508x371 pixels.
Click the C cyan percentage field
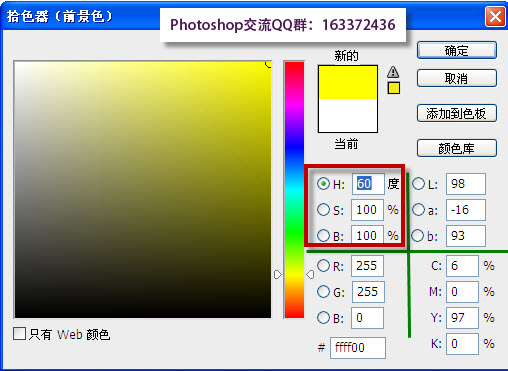462,266
